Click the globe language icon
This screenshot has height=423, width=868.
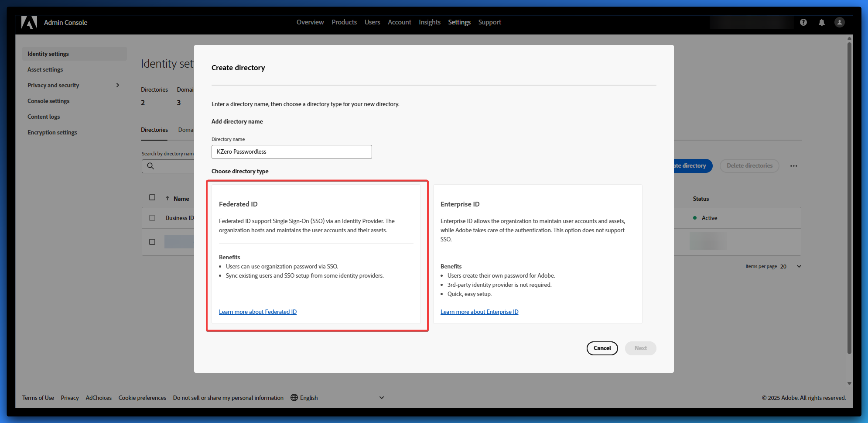pos(294,398)
